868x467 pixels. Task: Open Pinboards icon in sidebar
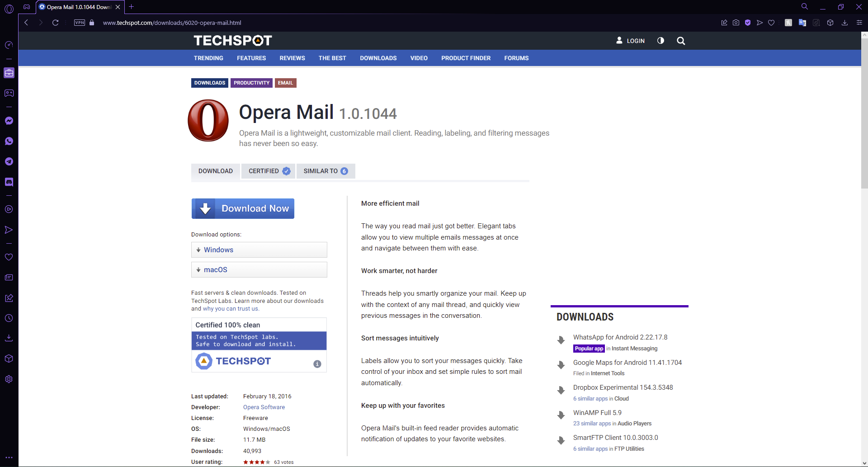click(9, 298)
